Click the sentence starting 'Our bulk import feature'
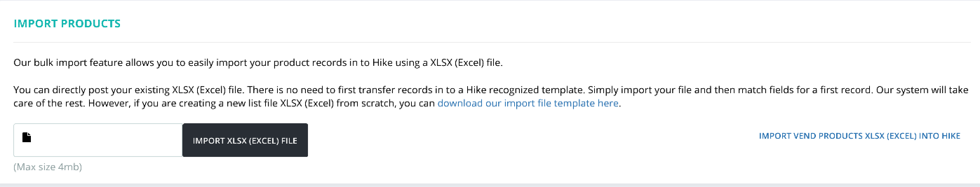This screenshot has width=980, height=187. (258, 62)
